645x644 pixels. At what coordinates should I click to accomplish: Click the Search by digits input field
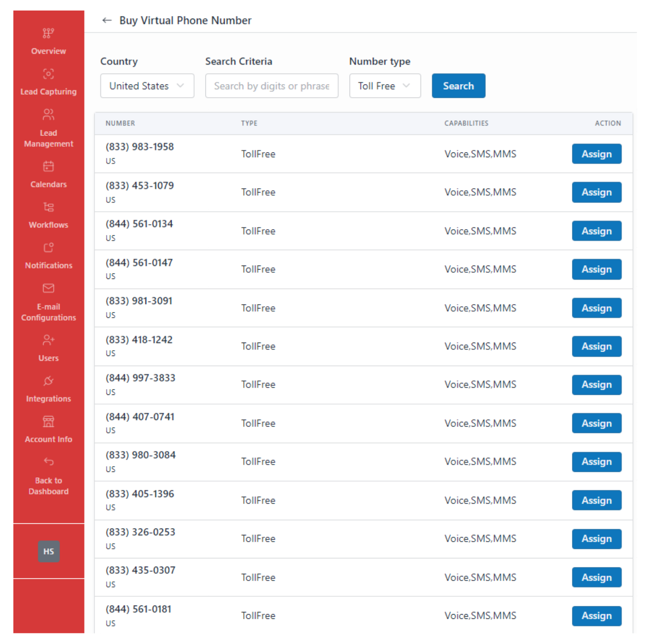pos(272,86)
